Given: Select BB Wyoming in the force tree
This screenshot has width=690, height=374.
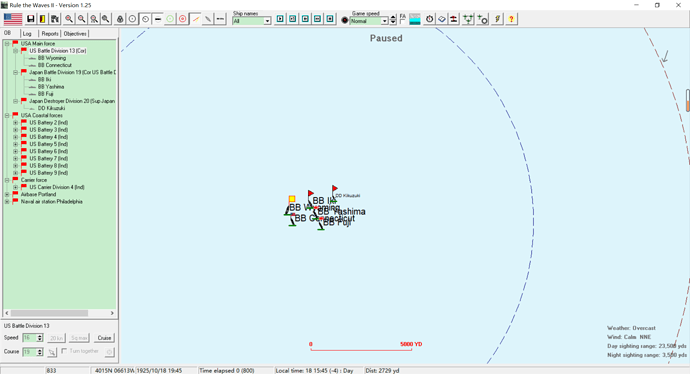Looking at the screenshot, I should (x=52, y=58).
